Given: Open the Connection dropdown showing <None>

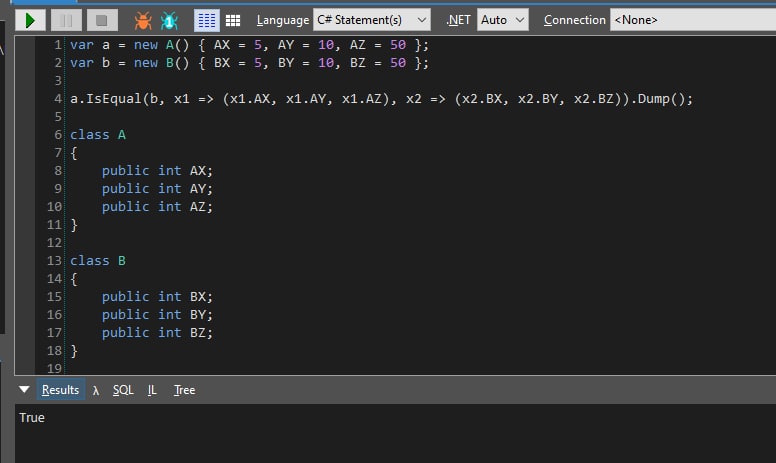Looking at the screenshot, I should [693, 20].
